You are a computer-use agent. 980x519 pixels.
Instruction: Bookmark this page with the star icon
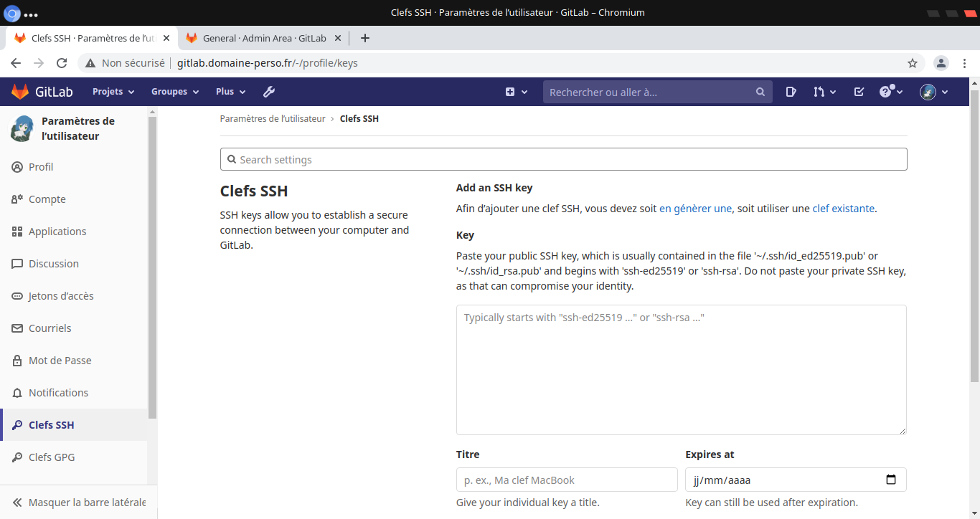913,63
